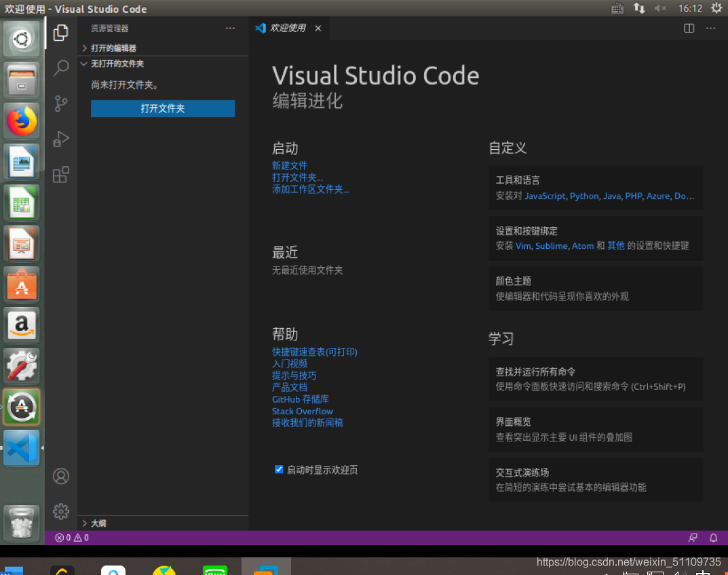Image resolution: width=728 pixels, height=575 pixels.
Task: Open the 颜色主题 card
Action: (x=596, y=288)
